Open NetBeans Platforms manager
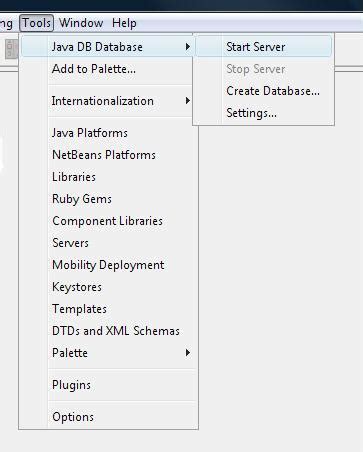363x452 pixels. [x=107, y=155]
